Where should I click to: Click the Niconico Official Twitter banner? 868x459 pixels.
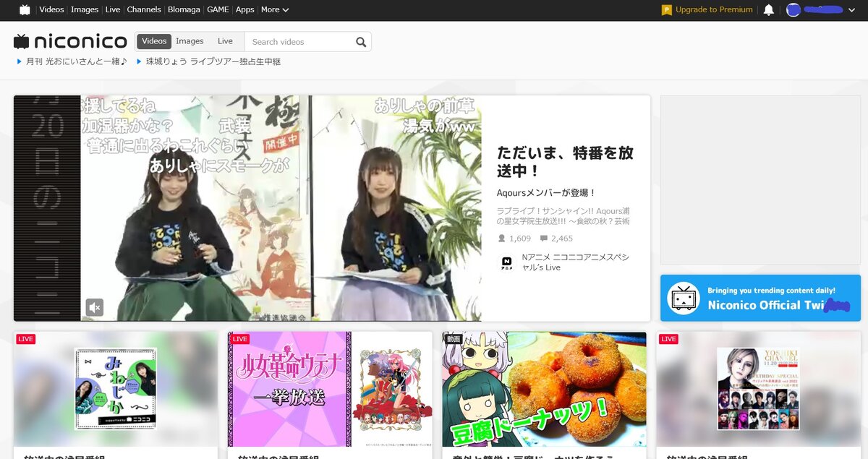pos(760,298)
